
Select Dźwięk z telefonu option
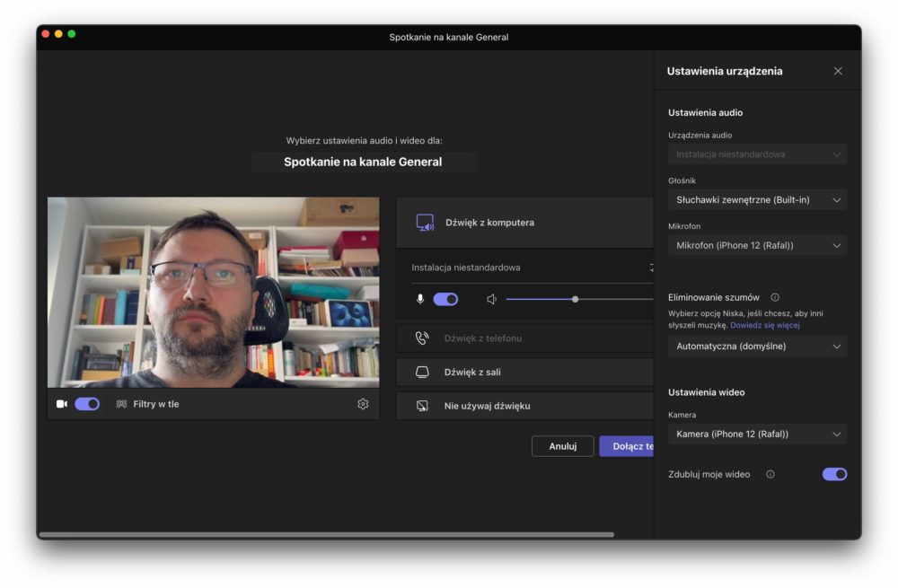tap(524, 338)
